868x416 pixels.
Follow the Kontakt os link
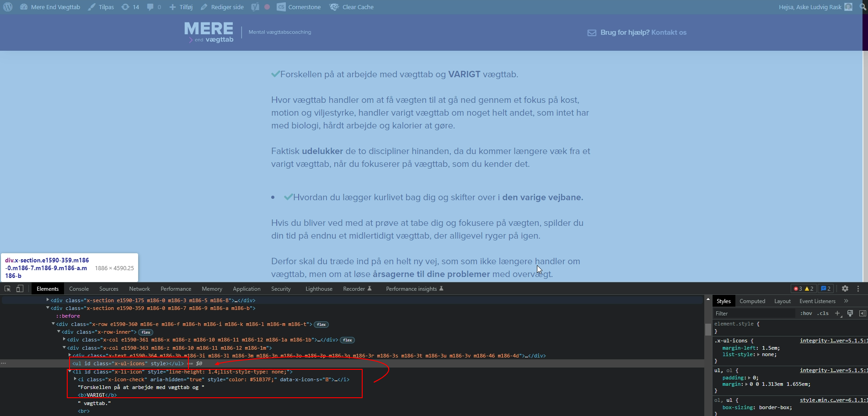coord(669,32)
